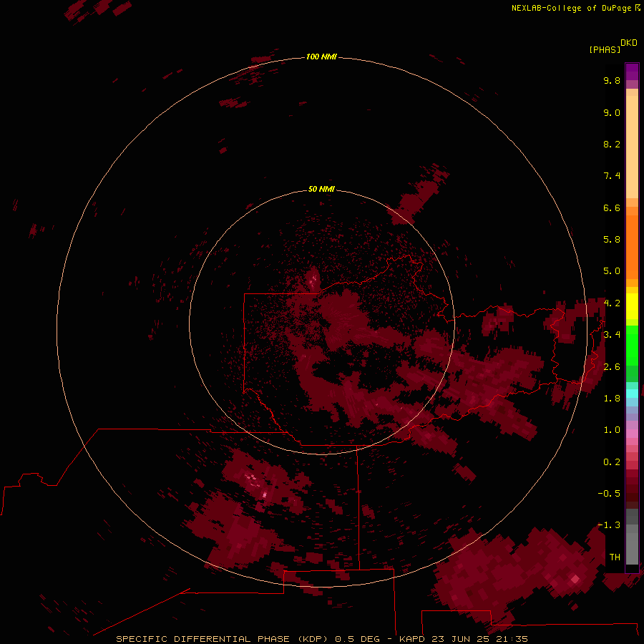The width and height of the screenshot is (644, 644).
Task: Click the yellow segment of the color bar
Action: [x=632, y=306]
